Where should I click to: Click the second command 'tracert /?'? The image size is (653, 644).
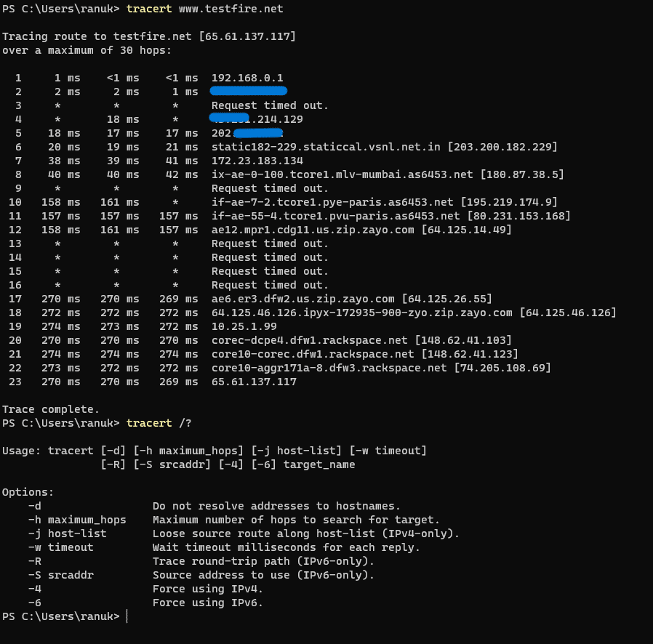tap(159, 423)
